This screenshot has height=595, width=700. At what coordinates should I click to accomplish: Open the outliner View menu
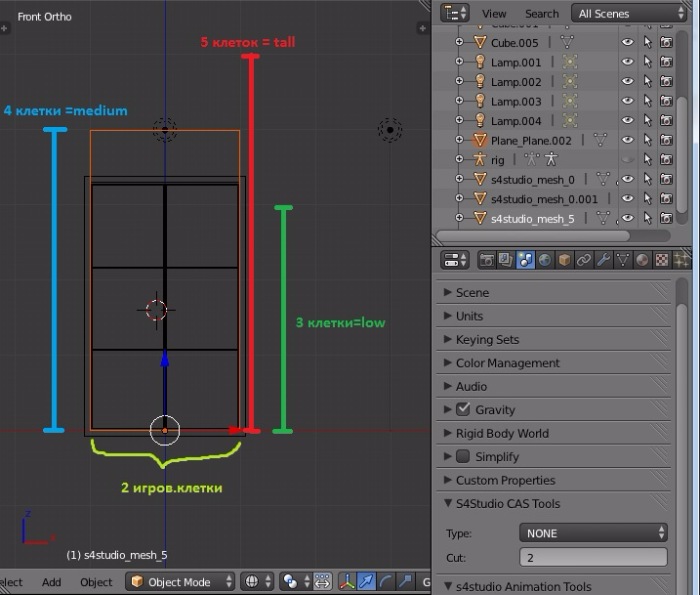coord(494,14)
